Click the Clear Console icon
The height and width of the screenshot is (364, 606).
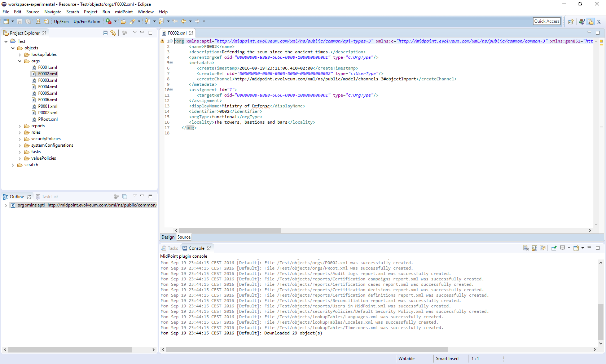coord(526,248)
